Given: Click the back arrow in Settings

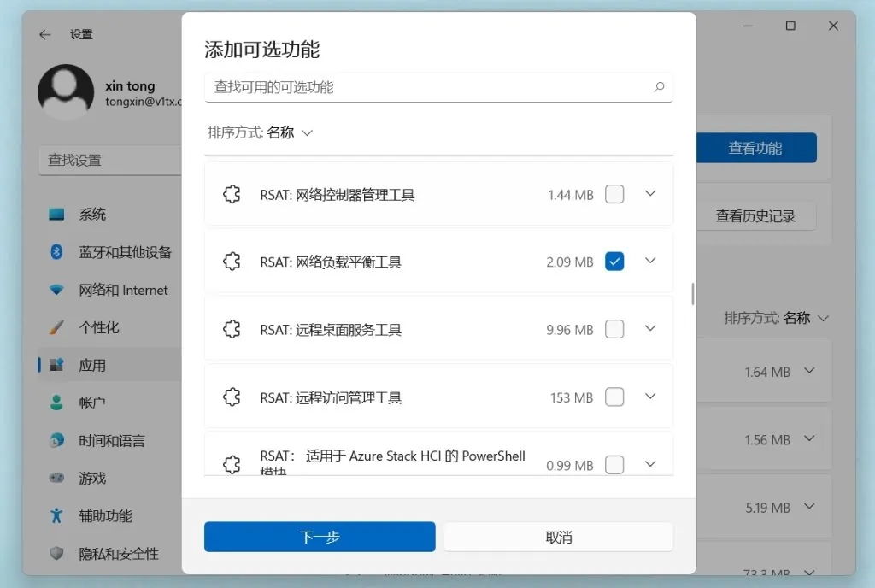Looking at the screenshot, I should tap(45, 35).
